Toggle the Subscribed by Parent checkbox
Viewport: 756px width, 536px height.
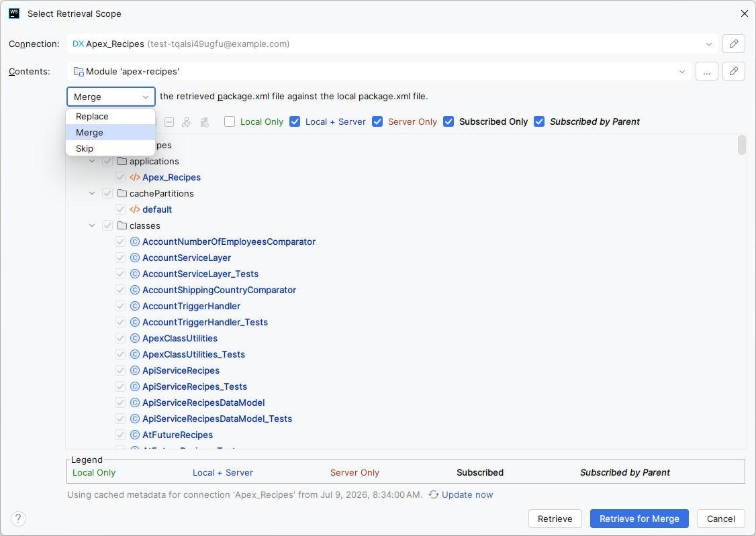coord(539,122)
